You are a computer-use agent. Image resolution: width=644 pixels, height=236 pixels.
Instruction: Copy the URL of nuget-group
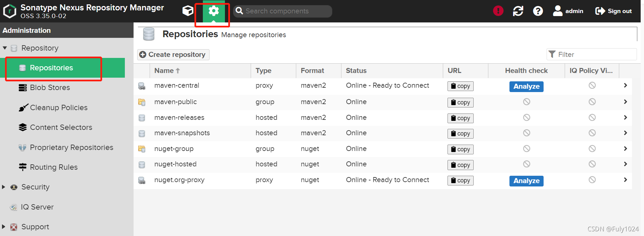click(460, 149)
